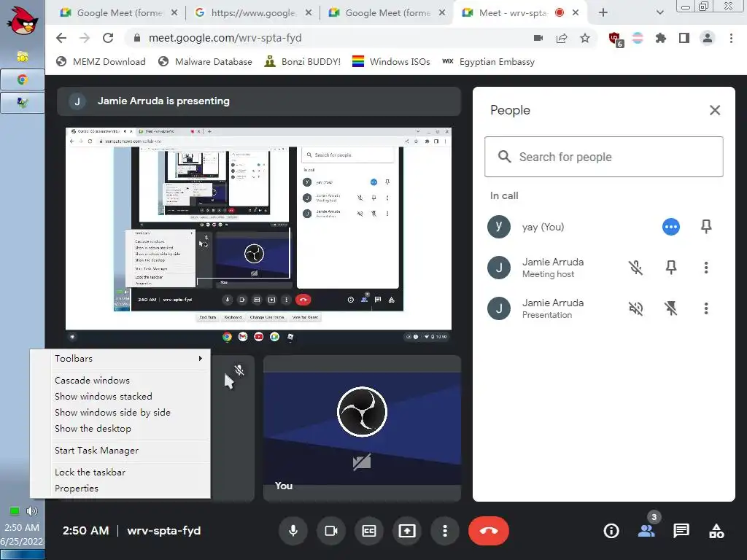The width and height of the screenshot is (747, 560).
Task: Switch to the https://www.google tab
Action: tap(252, 13)
